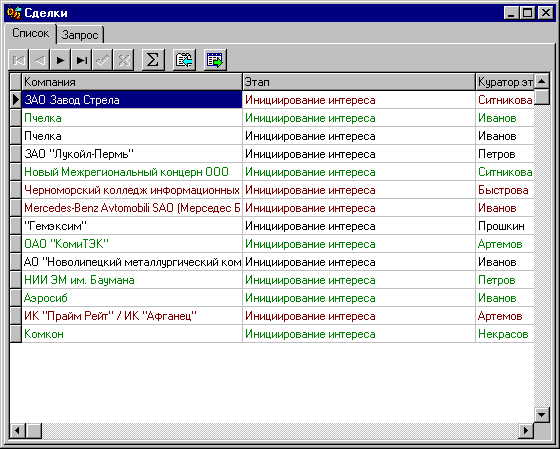This screenshot has width=560, height=449.
Task: Select the "Гемэксим" company cell
Action: [x=132, y=226]
